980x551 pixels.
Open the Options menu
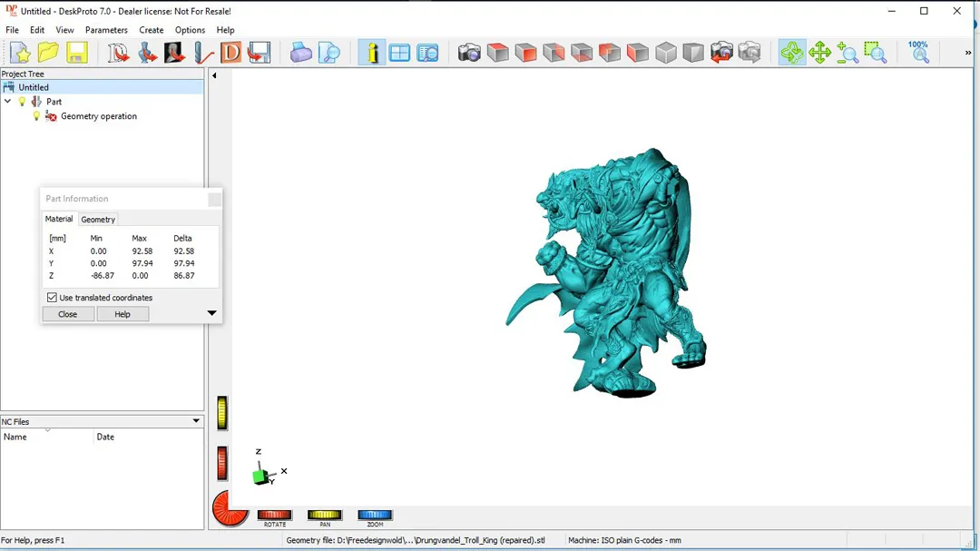pos(190,30)
